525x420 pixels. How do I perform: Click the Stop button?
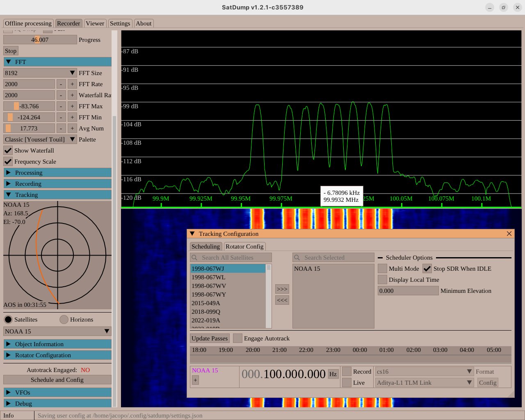click(11, 51)
